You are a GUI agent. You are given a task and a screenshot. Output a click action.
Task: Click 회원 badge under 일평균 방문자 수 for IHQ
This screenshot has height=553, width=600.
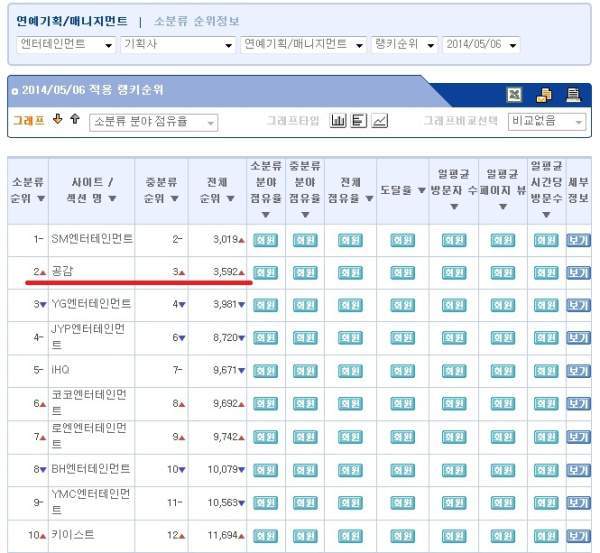point(454,371)
